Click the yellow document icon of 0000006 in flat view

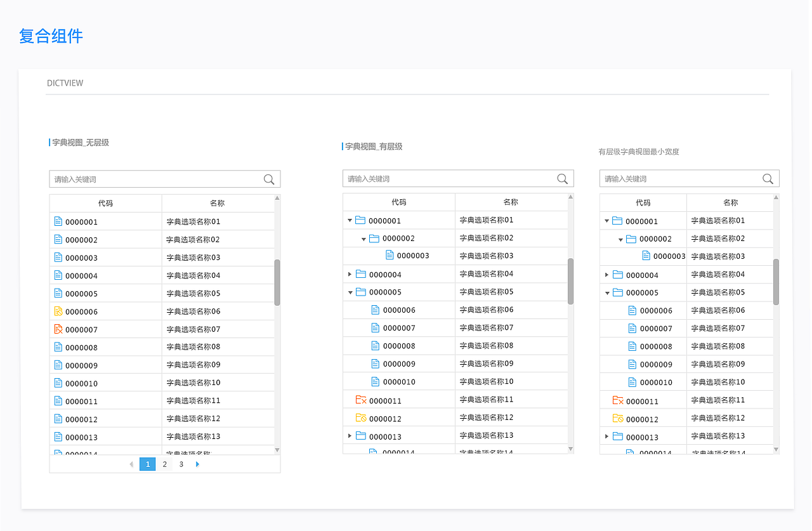pos(58,311)
